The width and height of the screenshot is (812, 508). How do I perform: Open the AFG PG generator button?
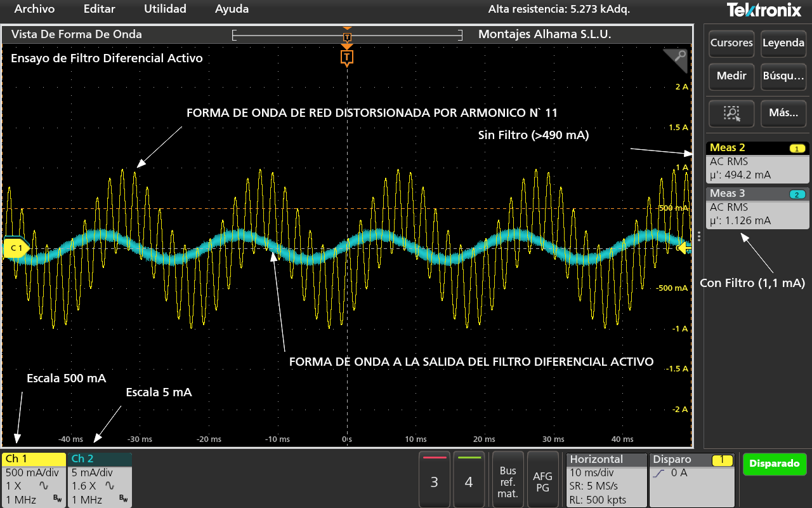[542, 479]
